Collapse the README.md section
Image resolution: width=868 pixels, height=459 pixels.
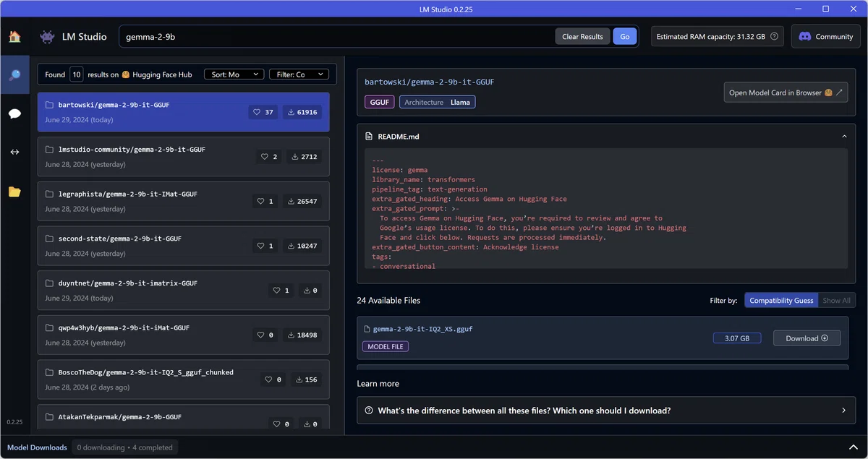(x=843, y=136)
